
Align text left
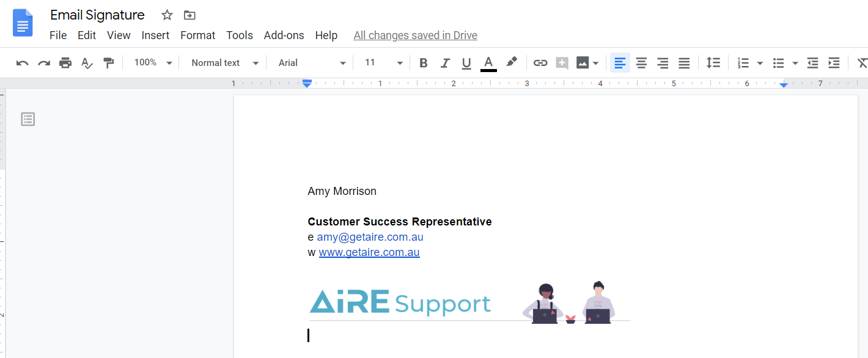(x=620, y=62)
